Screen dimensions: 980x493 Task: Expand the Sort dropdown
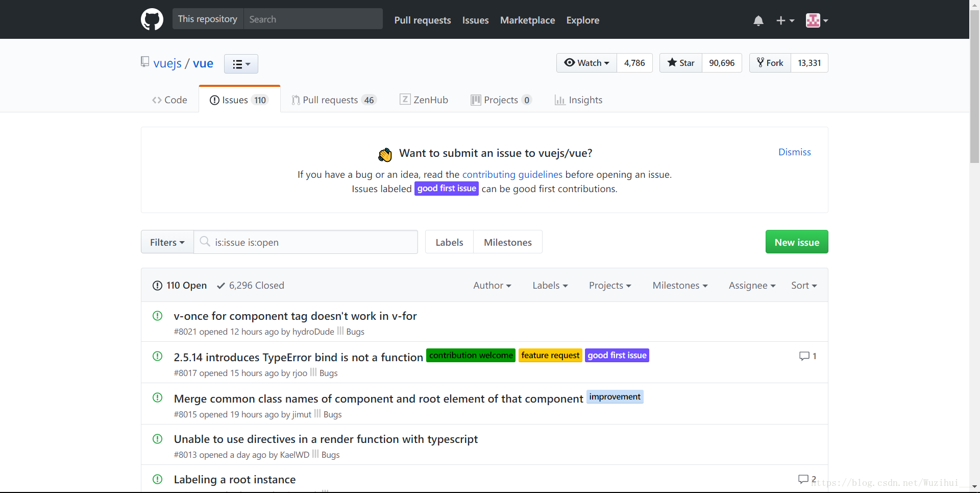(x=804, y=285)
